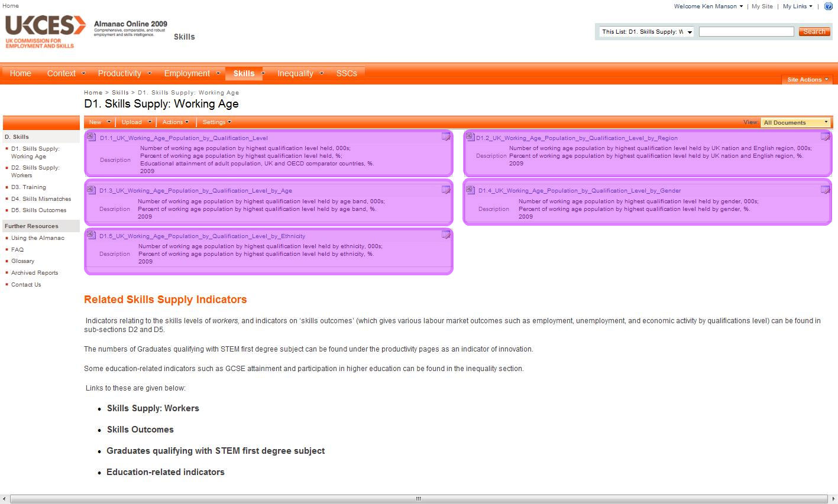This screenshot has height=504, width=838.
Task: Click the help question mark icon
Action: (828, 6)
